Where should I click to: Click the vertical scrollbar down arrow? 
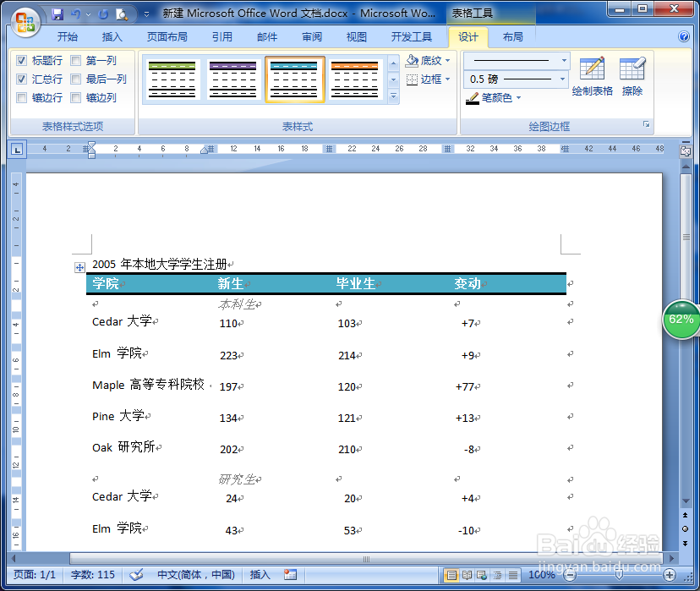(x=686, y=501)
